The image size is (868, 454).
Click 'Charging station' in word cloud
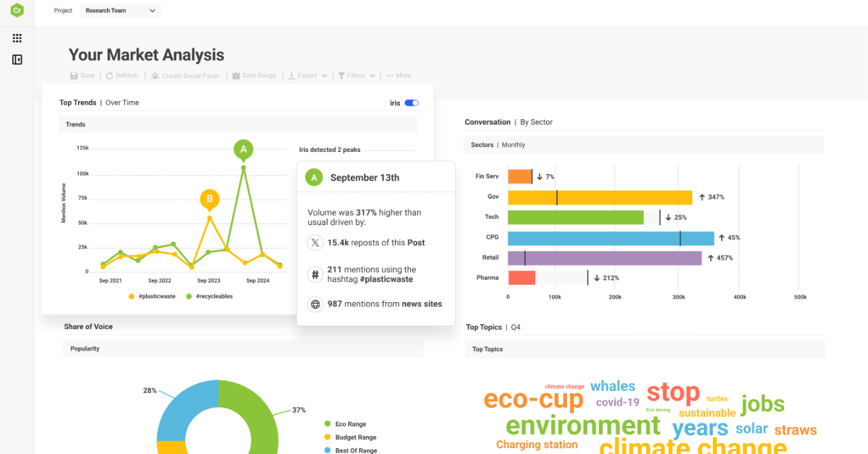tap(537, 445)
